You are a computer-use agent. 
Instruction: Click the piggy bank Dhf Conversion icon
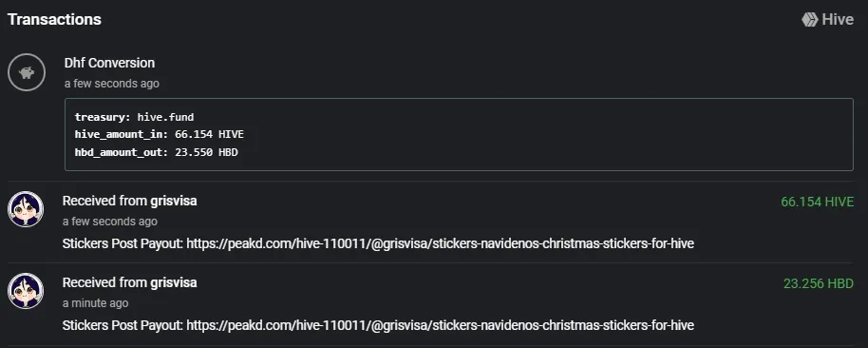tap(26, 72)
